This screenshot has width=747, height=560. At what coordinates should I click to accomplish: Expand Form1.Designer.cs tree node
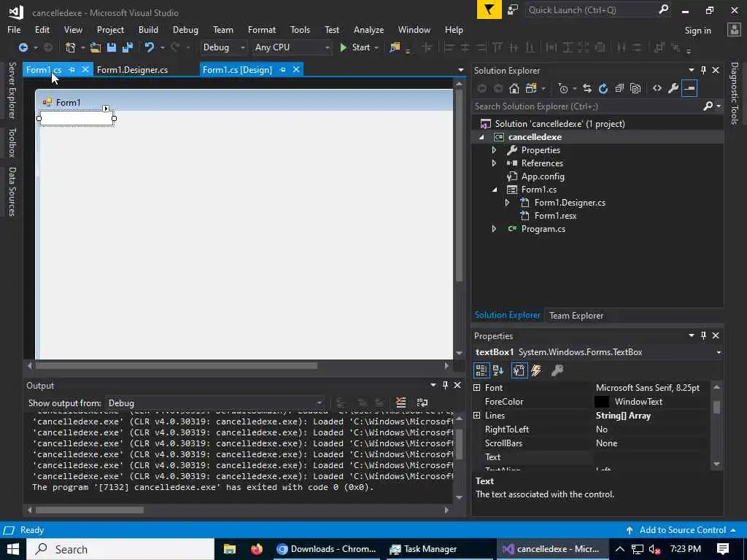[x=507, y=203]
